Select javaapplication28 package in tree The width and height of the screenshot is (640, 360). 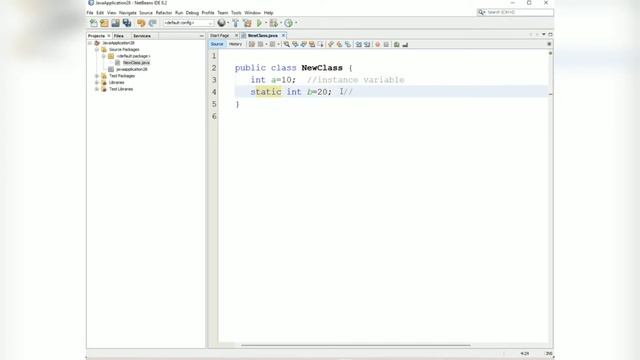point(131,69)
